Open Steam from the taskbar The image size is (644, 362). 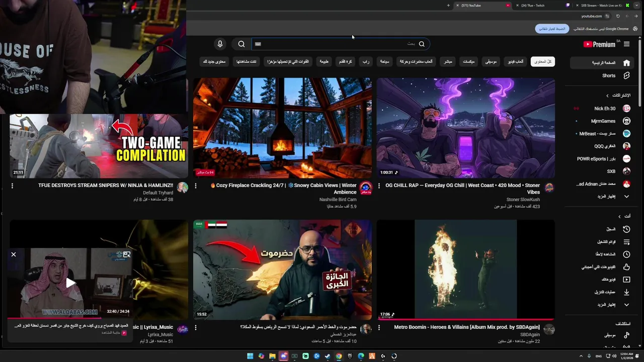click(x=328, y=356)
